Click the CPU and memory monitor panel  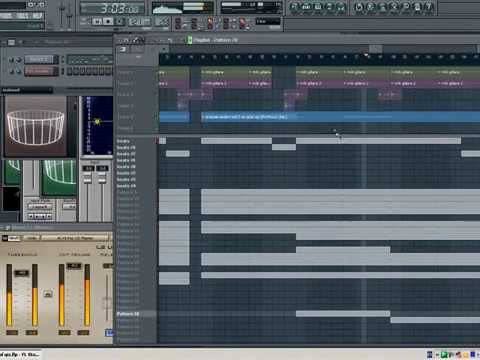251,7
